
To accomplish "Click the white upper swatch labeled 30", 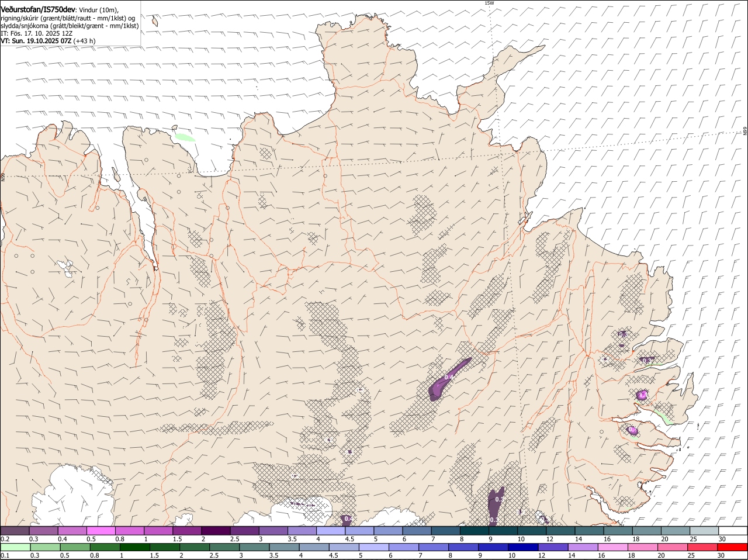I will coord(733,531).
